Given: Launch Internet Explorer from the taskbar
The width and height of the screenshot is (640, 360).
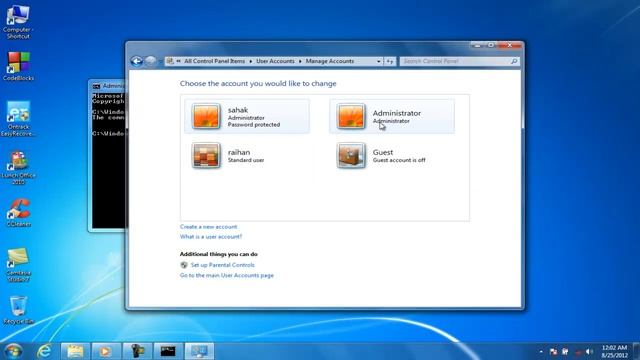Looking at the screenshot, I should pos(44,351).
